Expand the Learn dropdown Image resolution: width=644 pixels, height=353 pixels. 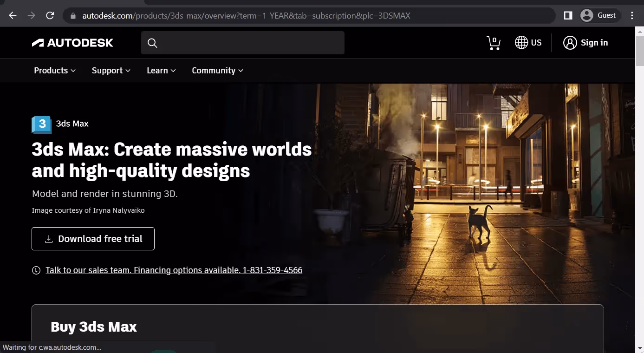(x=161, y=71)
